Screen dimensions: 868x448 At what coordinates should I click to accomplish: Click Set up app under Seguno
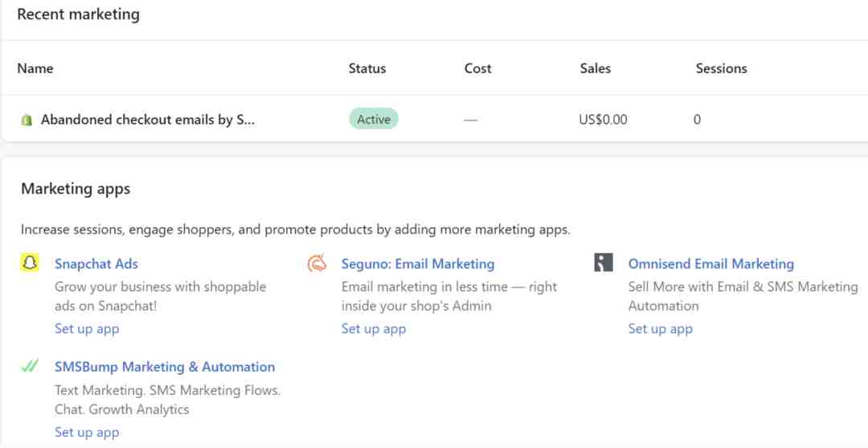click(x=374, y=328)
